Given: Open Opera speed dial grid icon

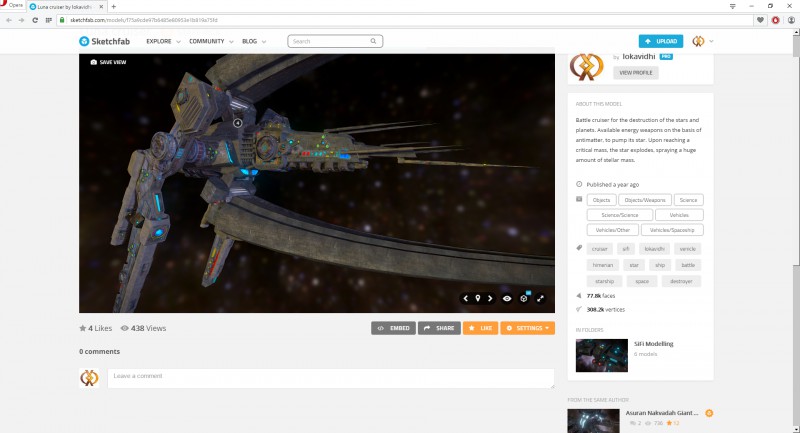Looking at the screenshot, I should click(x=48, y=20).
